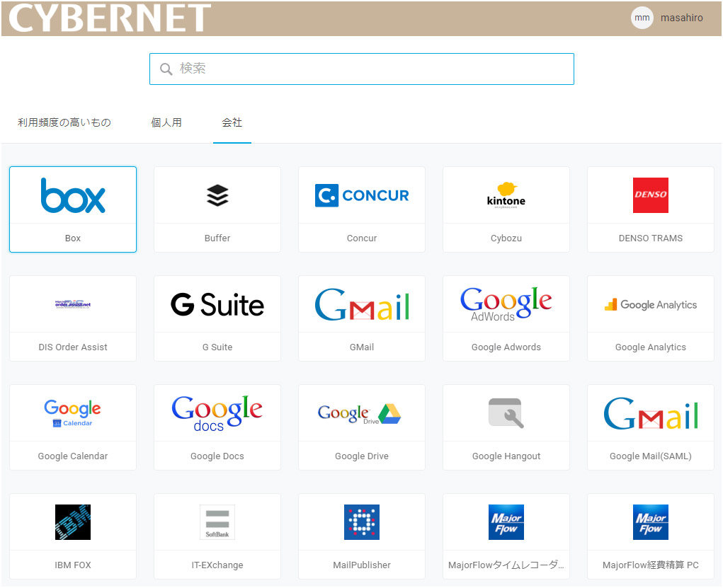Open the Concur application
The height and width of the screenshot is (588, 723).
(362, 209)
